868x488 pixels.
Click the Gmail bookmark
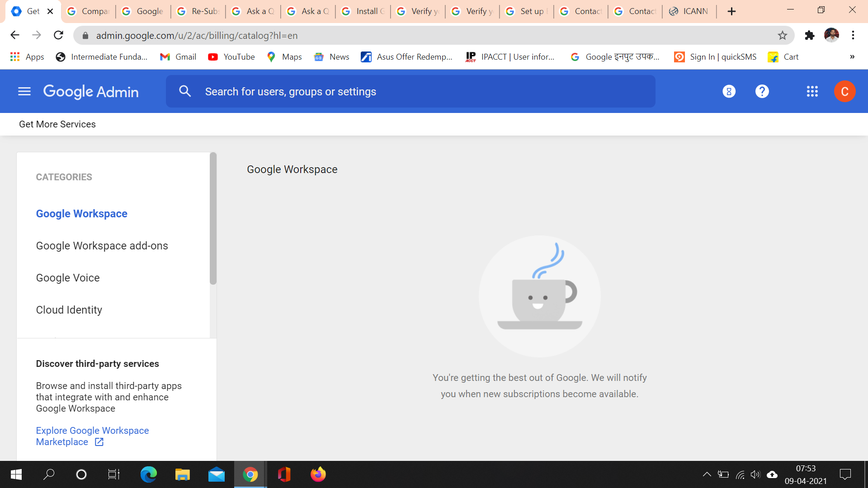(x=178, y=57)
